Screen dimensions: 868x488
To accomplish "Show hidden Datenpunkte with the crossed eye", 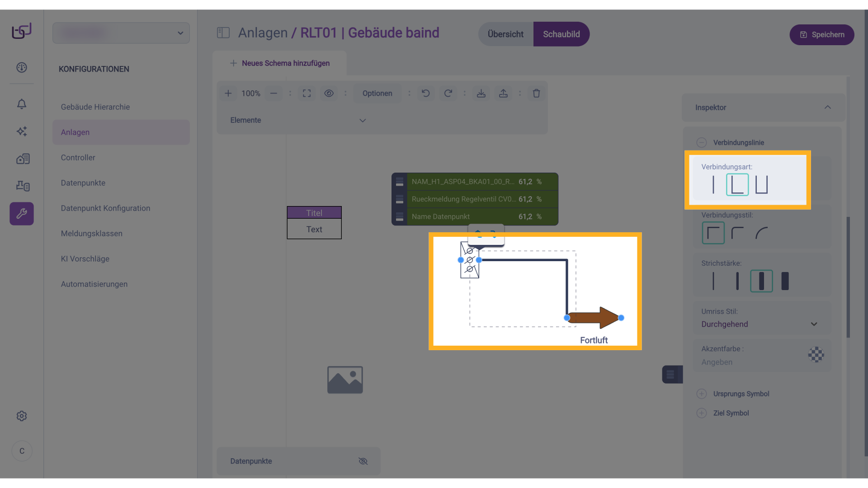I will 363,461.
